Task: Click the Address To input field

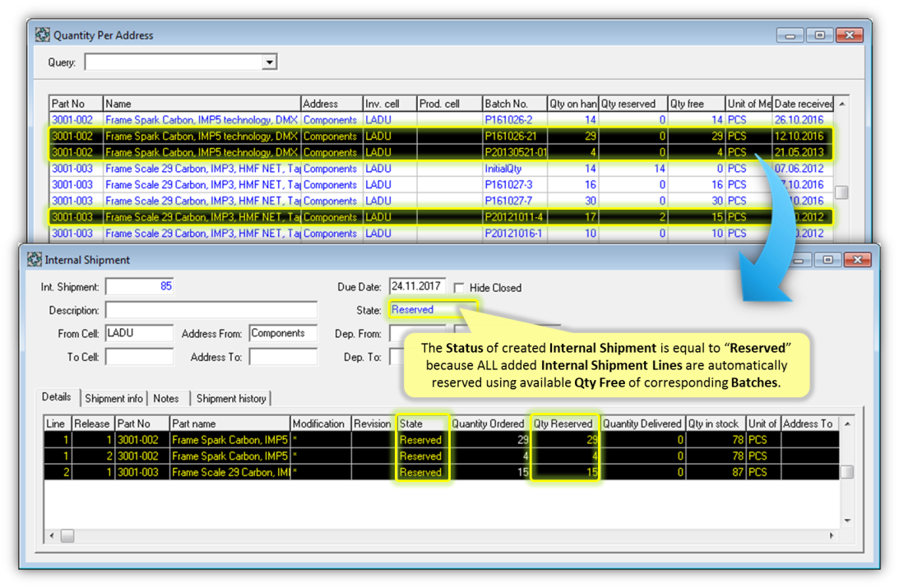Action: click(x=283, y=357)
